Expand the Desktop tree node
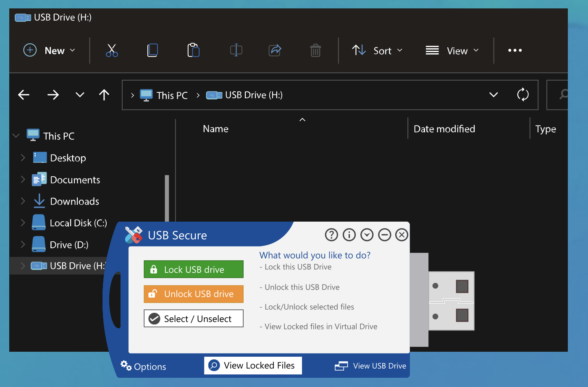588x387 pixels. pos(23,157)
